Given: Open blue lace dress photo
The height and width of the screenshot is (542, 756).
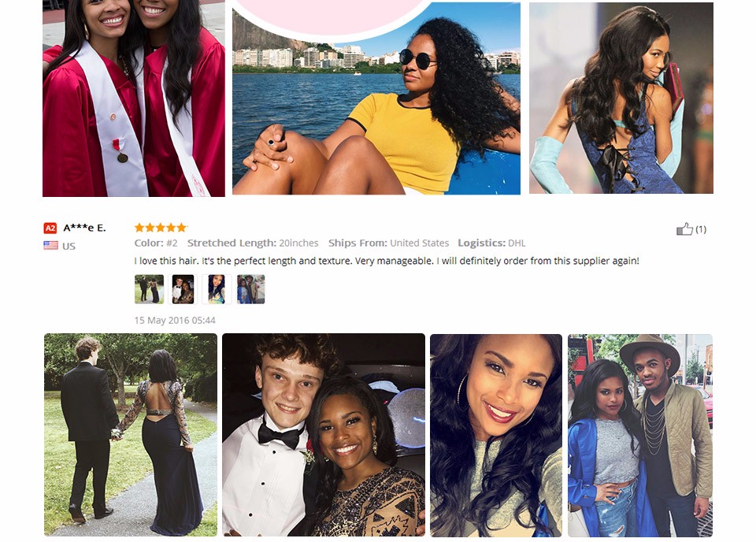Looking at the screenshot, I should click(621, 98).
